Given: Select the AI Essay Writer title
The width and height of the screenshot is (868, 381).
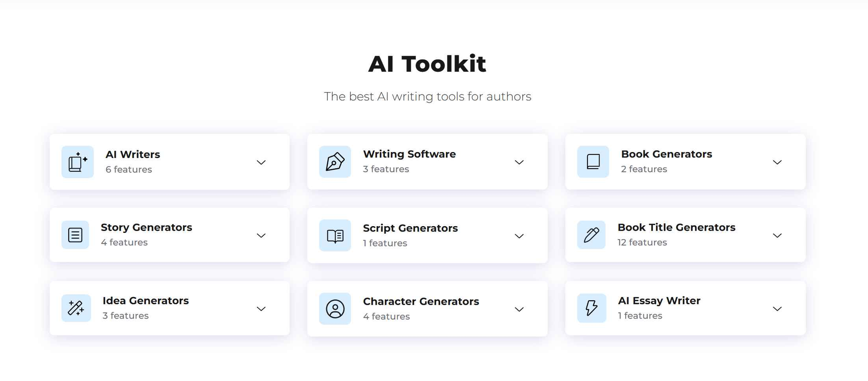Looking at the screenshot, I should pos(659,301).
